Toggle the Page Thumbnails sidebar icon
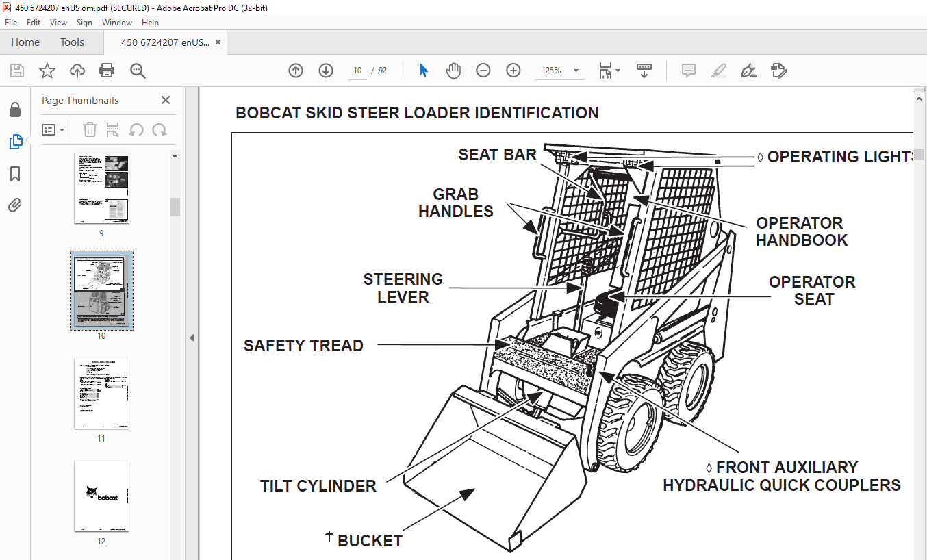 point(15,142)
